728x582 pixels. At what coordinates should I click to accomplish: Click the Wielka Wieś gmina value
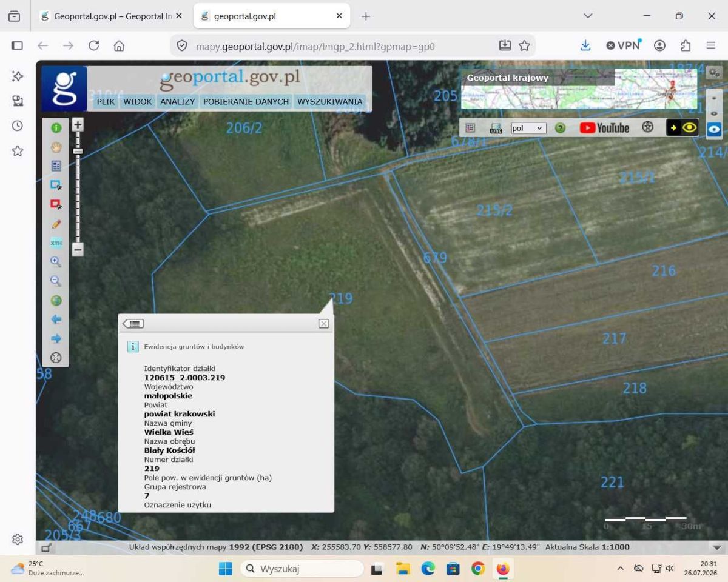(169, 432)
